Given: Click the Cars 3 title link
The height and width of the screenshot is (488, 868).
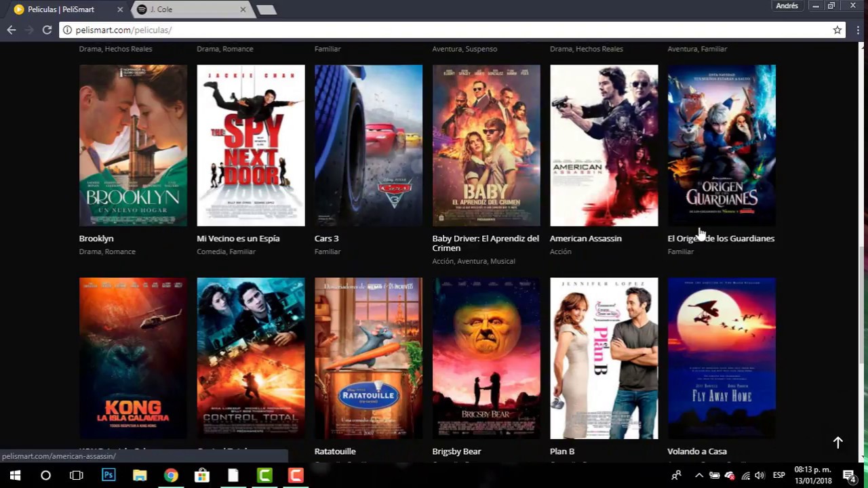Looking at the screenshot, I should tap(327, 239).
